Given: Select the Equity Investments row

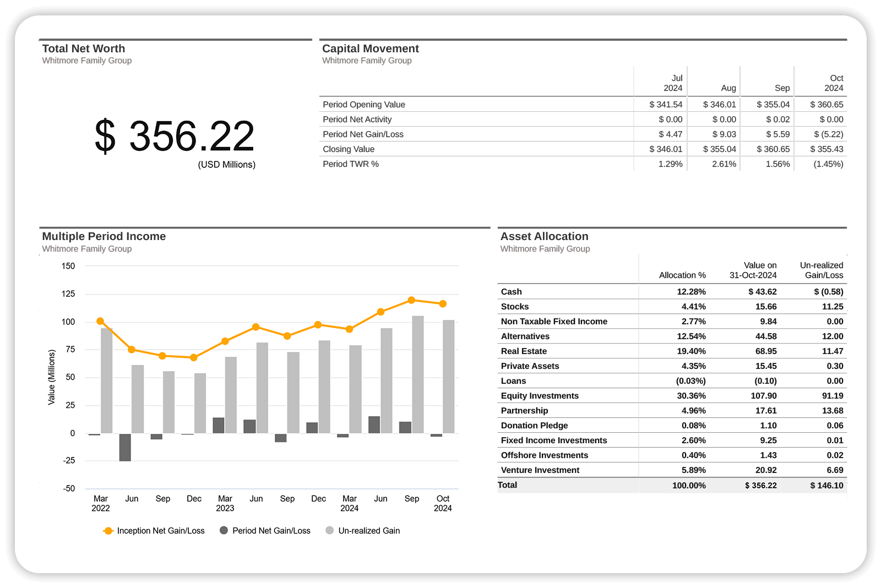Looking at the screenshot, I should pyautogui.click(x=672, y=396).
